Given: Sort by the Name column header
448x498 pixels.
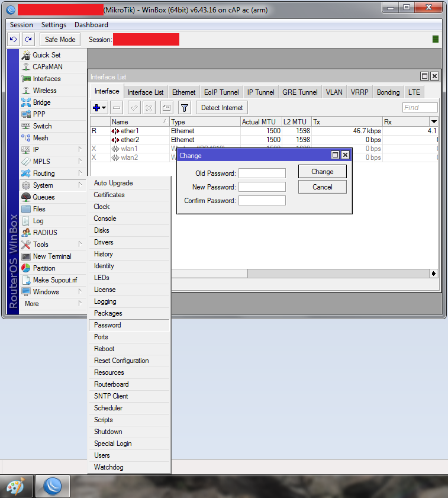Looking at the screenshot, I should pyautogui.click(x=140, y=121).
